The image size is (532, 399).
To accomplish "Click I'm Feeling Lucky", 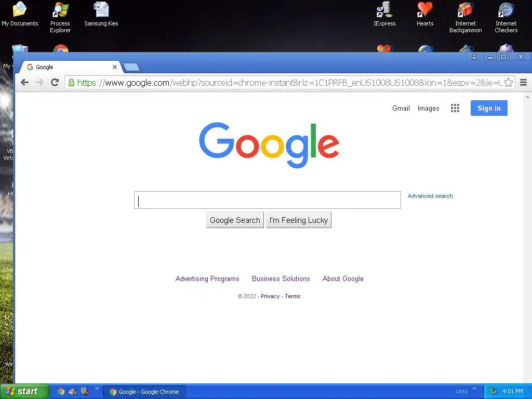I will tap(299, 220).
